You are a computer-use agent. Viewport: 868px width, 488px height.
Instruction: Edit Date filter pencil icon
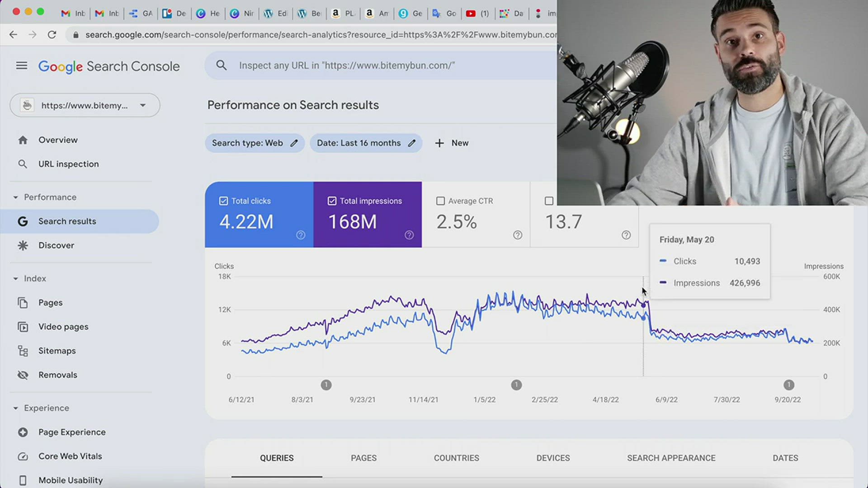coord(411,143)
